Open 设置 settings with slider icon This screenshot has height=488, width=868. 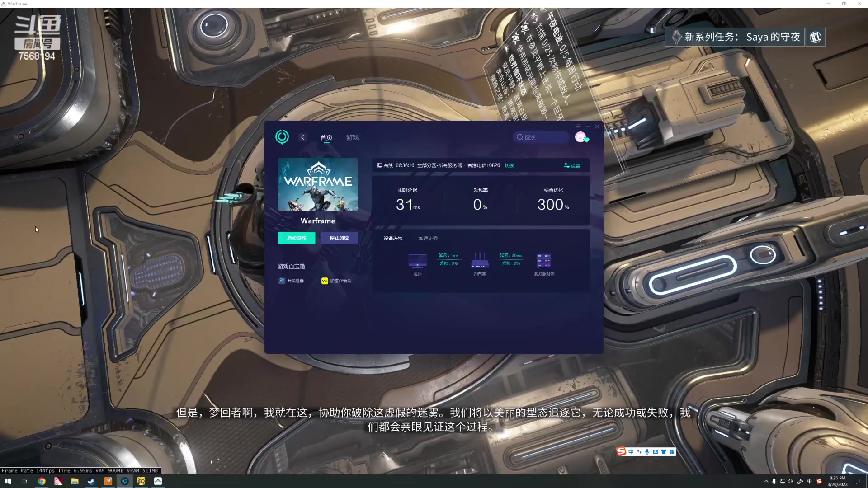pyautogui.click(x=572, y=165)
